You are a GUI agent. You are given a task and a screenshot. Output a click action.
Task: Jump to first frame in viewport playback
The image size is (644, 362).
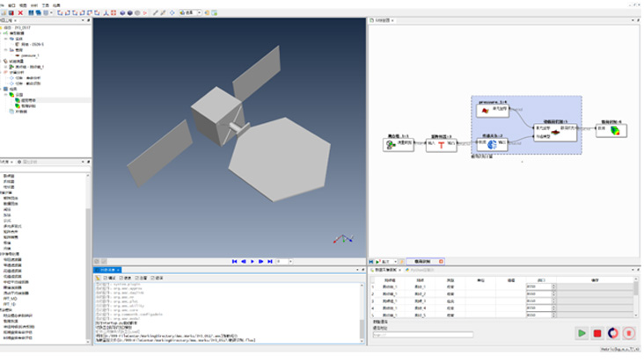coord(235,262)
